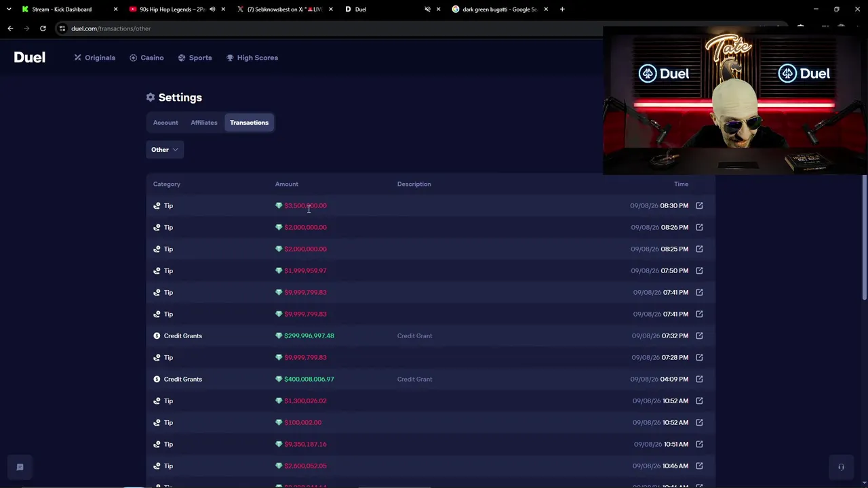
Task: Close the dark green bugatti Google tab
Action: [x=546, y=9]
